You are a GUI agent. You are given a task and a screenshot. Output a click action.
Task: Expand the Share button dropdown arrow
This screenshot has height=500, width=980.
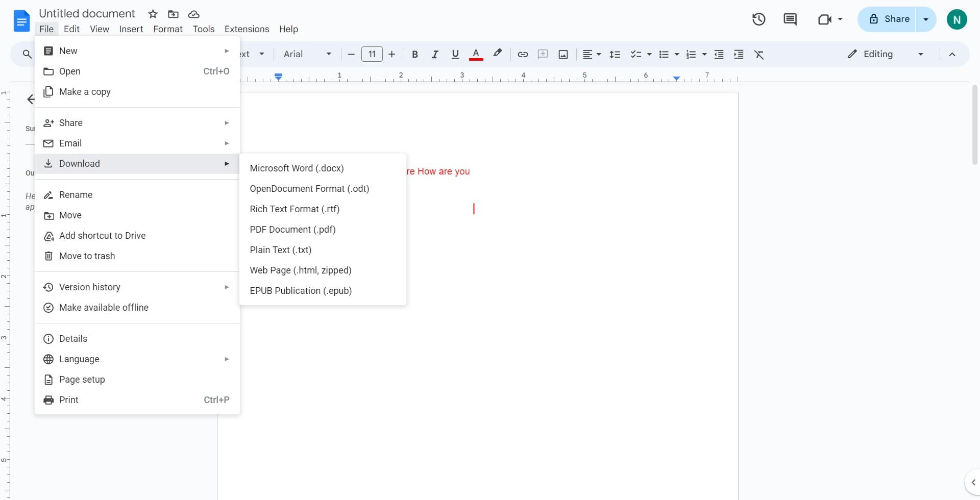pos(926,19)
